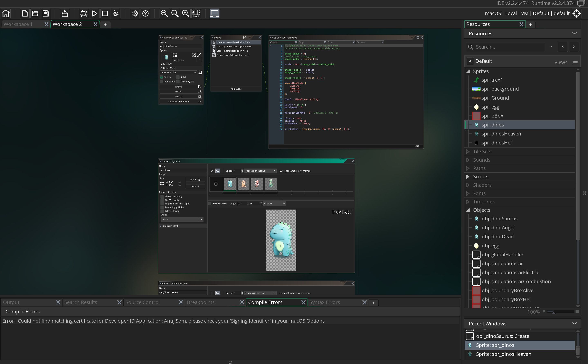588x364 pixels.
Task: Toggle the Visible checkbox on obj_dinoSaurus
Action: [162, 77]
